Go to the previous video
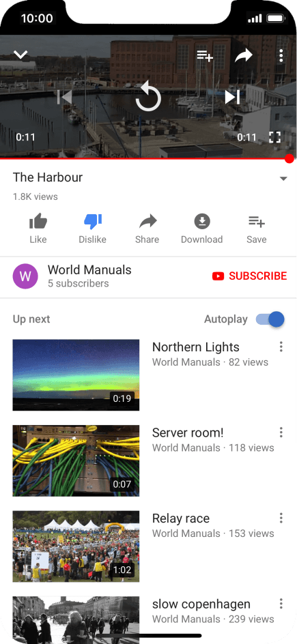Viewport: 297px width, 644px height. click(65, 97)
